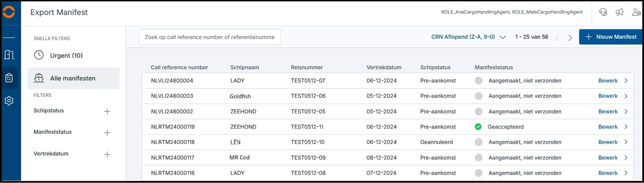Expand the Vertrekdatum filter
The image size is (644, 183).
[x=107, y=154]
